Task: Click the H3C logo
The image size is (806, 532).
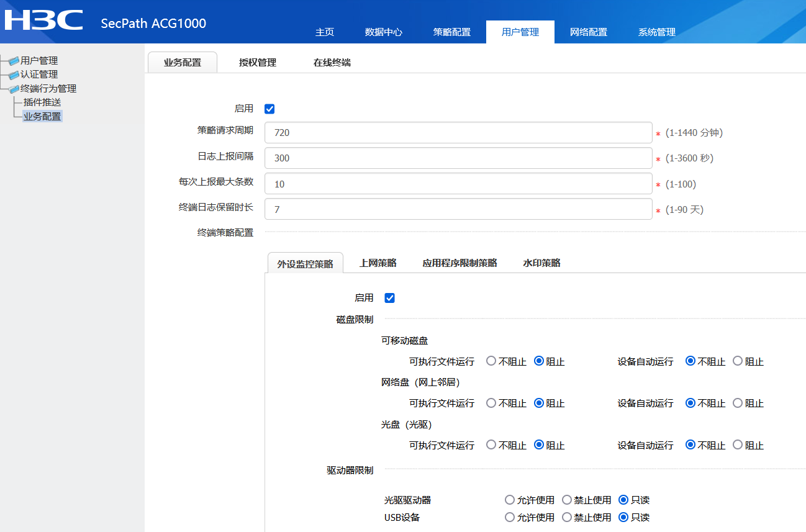Action: click(x=43, y=20)
